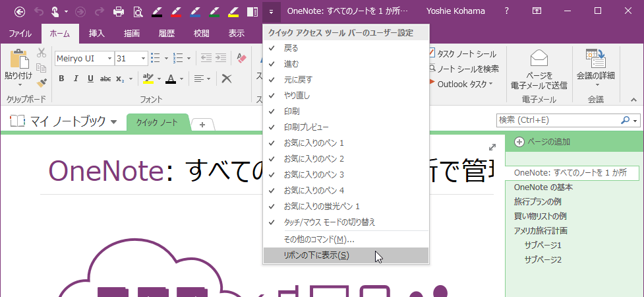
Task: Click ノート シールを検索 button
Action: 463,69
